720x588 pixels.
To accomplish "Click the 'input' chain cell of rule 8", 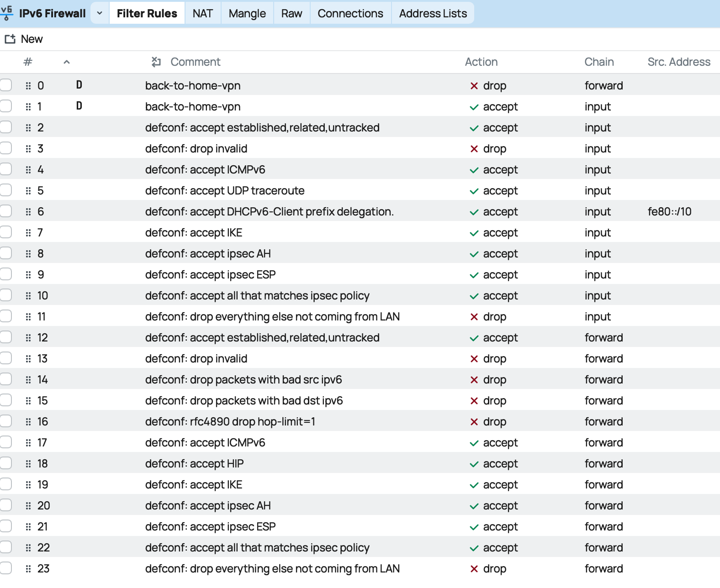I will [598, 254].
